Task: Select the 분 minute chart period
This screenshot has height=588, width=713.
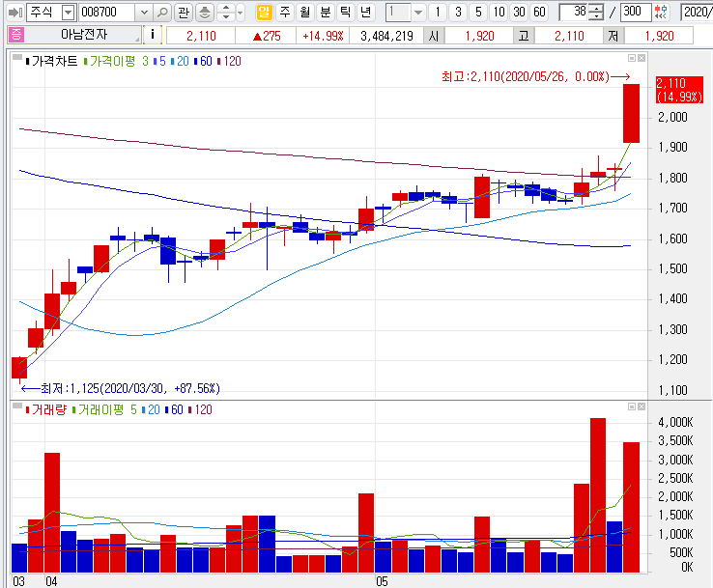Action: tap(326, 13)
